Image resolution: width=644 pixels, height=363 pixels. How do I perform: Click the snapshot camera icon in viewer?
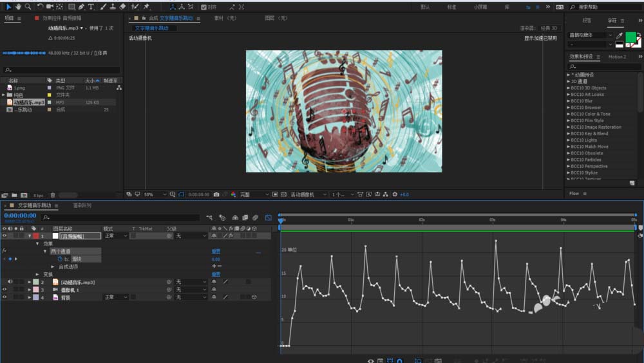pos(216,194)
